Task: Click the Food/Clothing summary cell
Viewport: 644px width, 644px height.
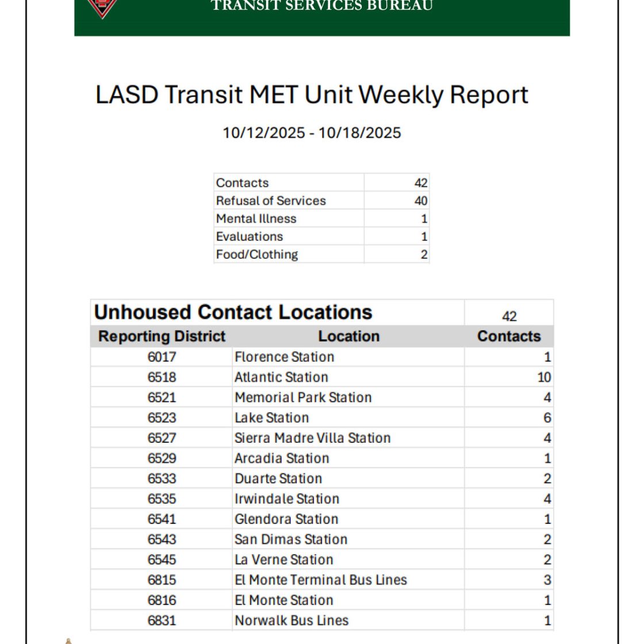Action: [257, 254]
